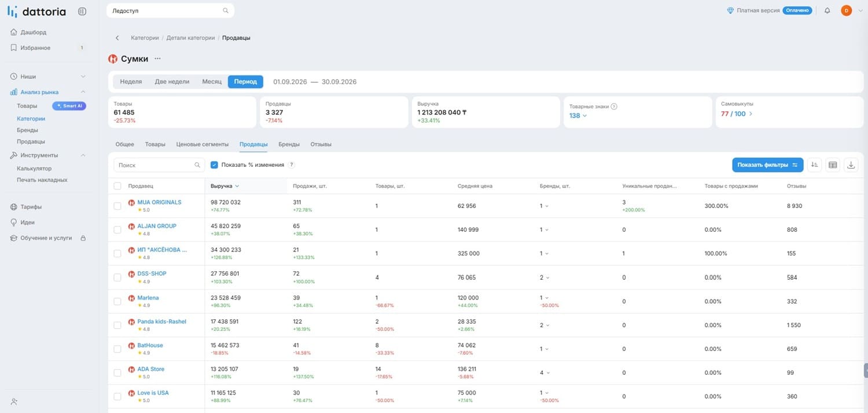868x413 pixels.
Task: Click the back arrow near breadcrumbs
Action: pos(117,38)
